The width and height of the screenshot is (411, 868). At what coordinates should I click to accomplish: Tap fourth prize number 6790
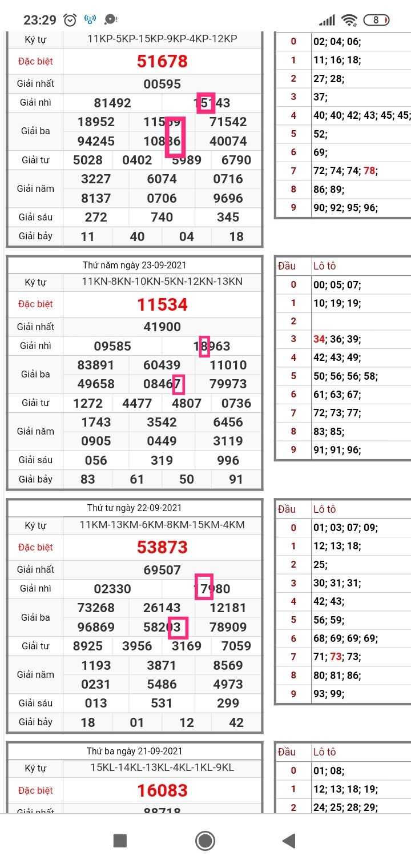[236, 160]
